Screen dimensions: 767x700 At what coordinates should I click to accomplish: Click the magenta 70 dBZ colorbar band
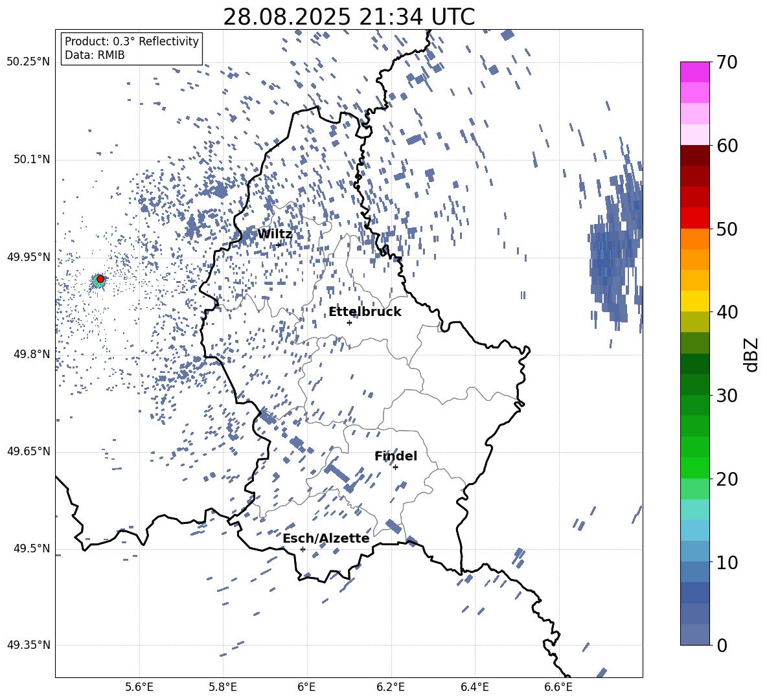point(694,72)
